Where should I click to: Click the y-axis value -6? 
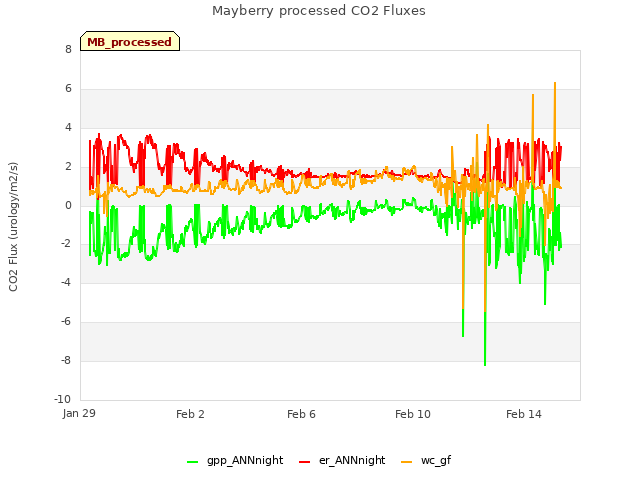(66, 321)
